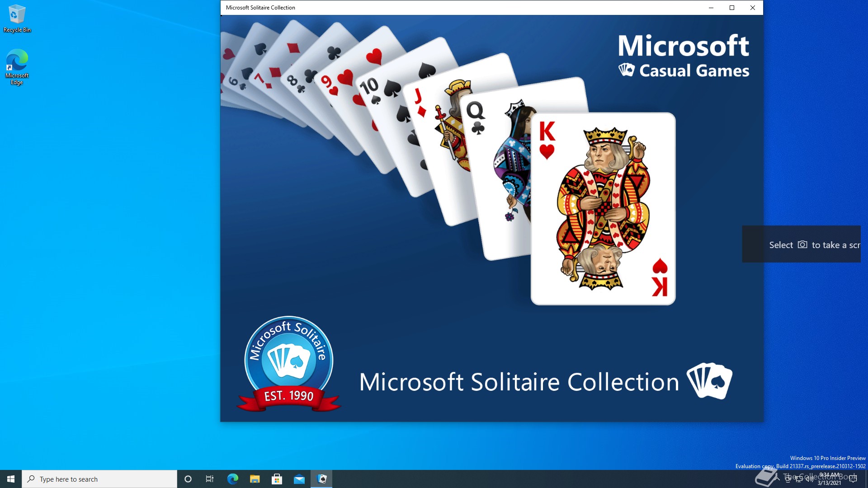Screen dimensions: 868x488
Task: Click the Meet Now tray icon
Action: click(x=788, y=479)
